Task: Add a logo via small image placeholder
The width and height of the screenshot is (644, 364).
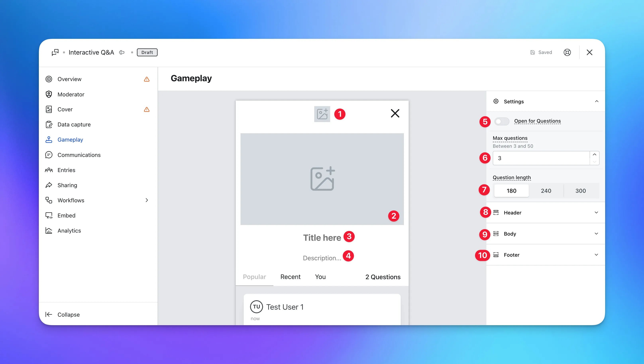Action: (322, 114)
